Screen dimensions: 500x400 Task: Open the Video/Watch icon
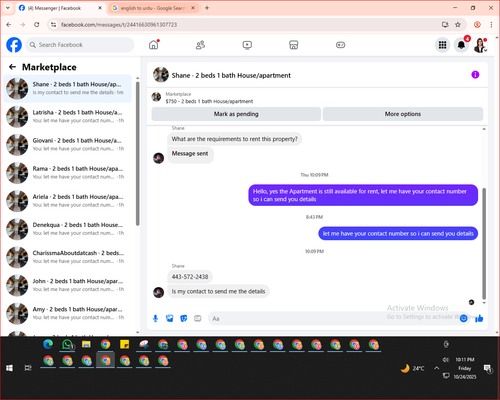point(247,45)
